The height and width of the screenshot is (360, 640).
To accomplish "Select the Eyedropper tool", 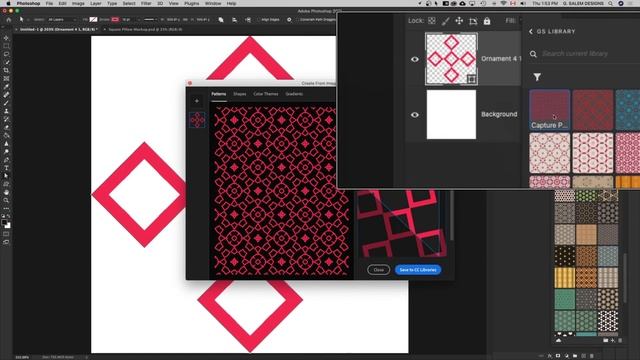I will coord(6,87).
